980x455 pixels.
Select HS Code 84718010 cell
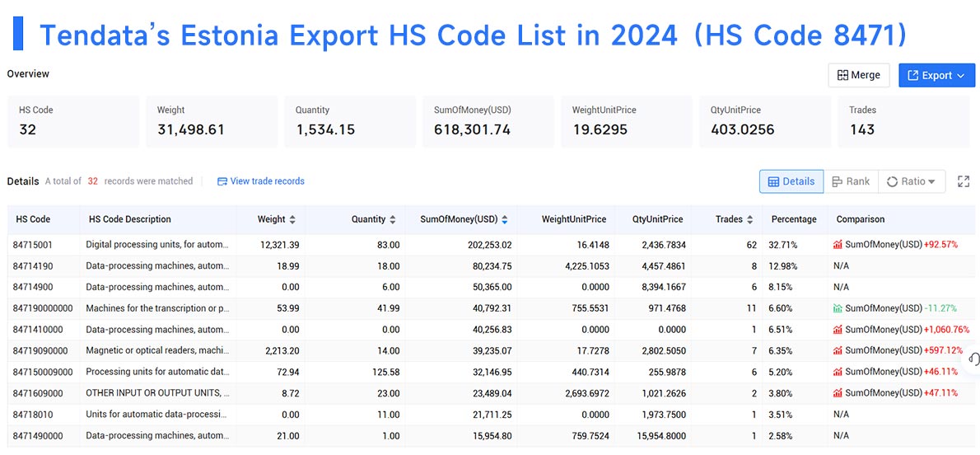click(31, 415)
